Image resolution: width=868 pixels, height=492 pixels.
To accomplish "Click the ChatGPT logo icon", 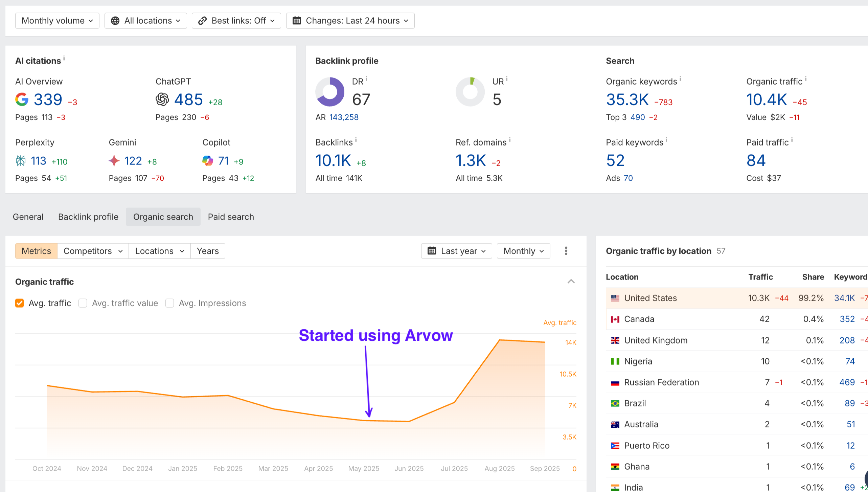I will pos(162,99).
